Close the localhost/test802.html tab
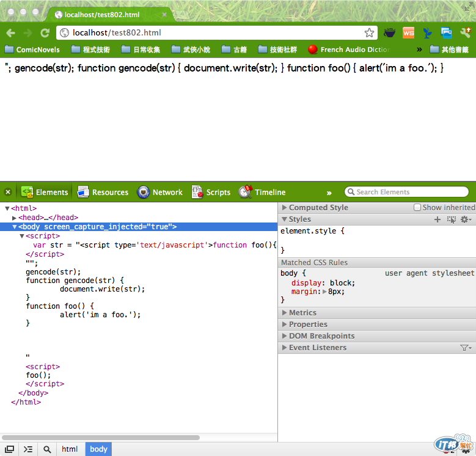The image size is (476, 456). (x=164, y=15)
